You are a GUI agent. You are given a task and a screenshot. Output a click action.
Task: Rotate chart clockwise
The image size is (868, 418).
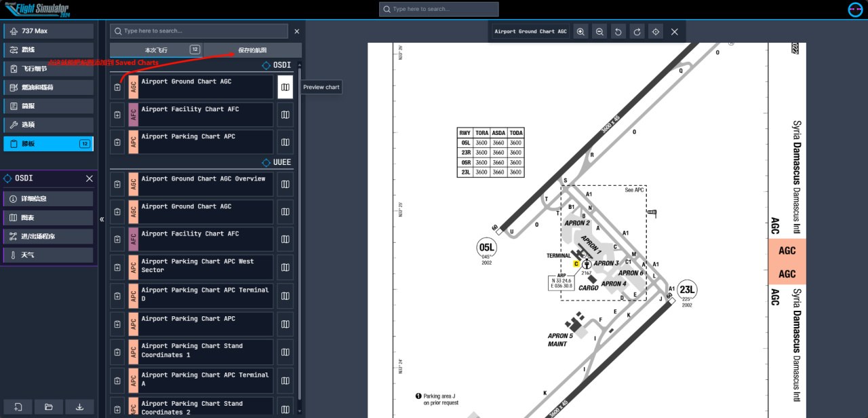pyautogui.click(x=637, y=31)
